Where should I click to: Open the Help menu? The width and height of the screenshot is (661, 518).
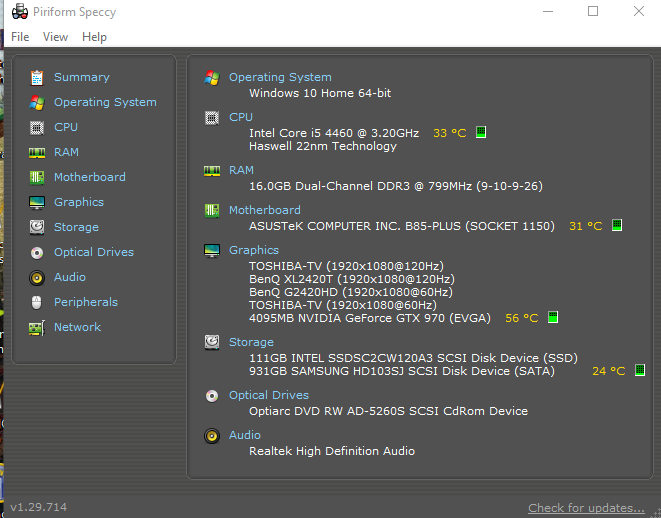[94, 37]
